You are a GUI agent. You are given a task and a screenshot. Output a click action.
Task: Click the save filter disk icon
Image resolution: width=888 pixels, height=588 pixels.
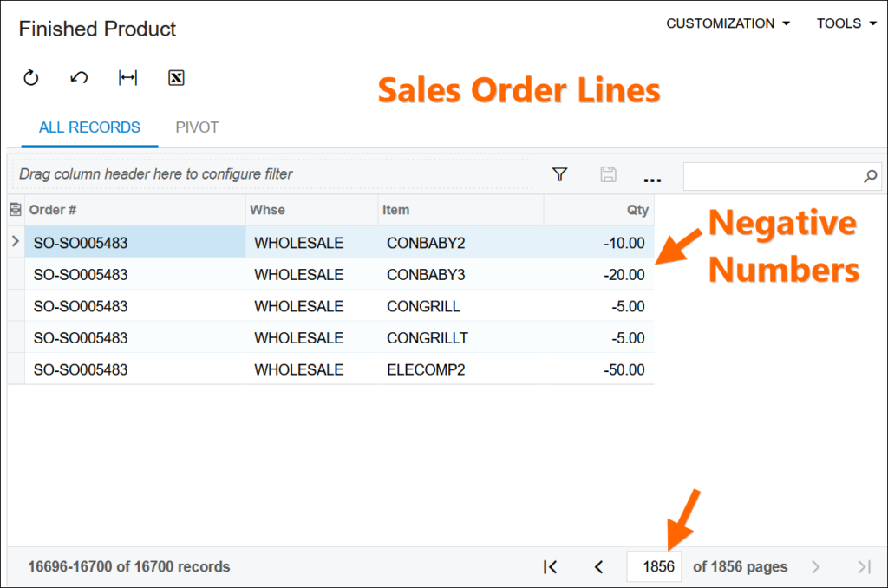(609, 174)
